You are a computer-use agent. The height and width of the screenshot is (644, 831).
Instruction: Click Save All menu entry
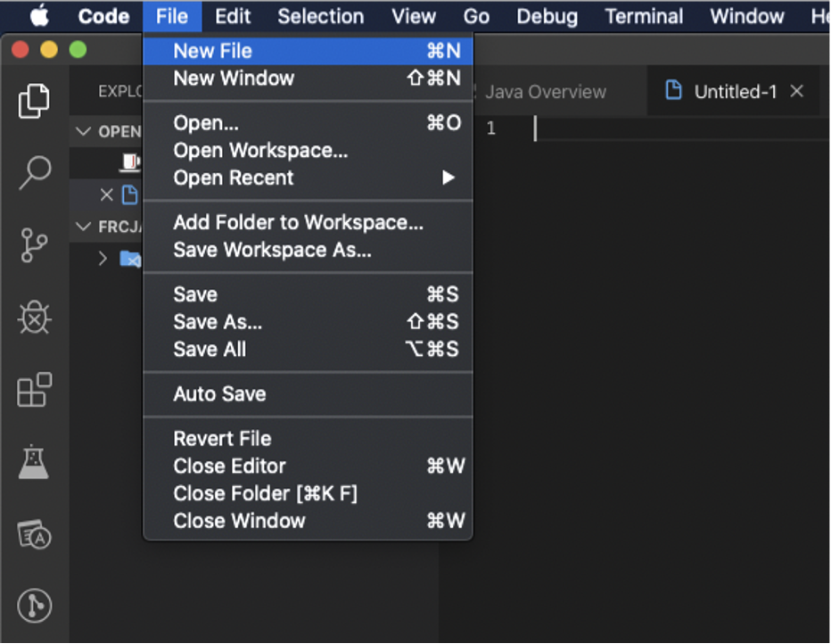tap(308, 350)
